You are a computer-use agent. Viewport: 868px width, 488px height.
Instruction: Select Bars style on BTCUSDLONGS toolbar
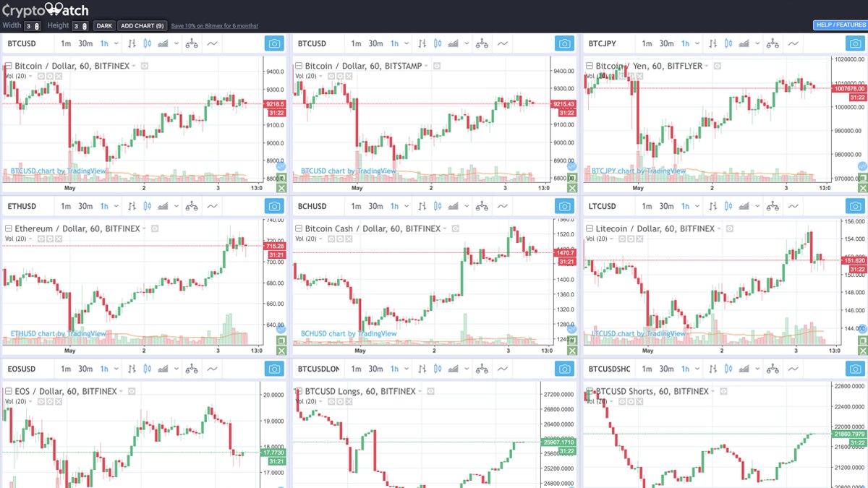[422, 369]
